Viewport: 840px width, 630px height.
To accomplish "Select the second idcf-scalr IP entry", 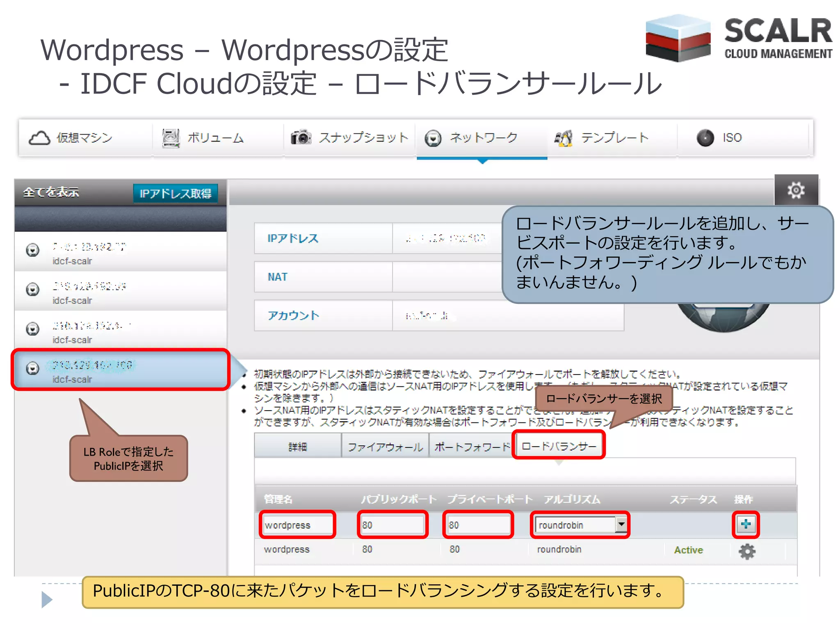I will [x=121, y=292].
